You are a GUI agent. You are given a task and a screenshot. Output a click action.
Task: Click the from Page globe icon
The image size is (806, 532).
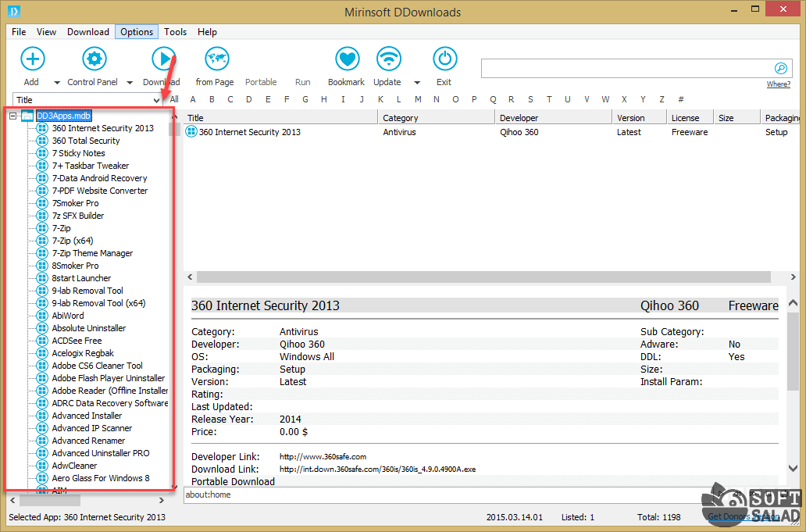click(x=216, y=59)
